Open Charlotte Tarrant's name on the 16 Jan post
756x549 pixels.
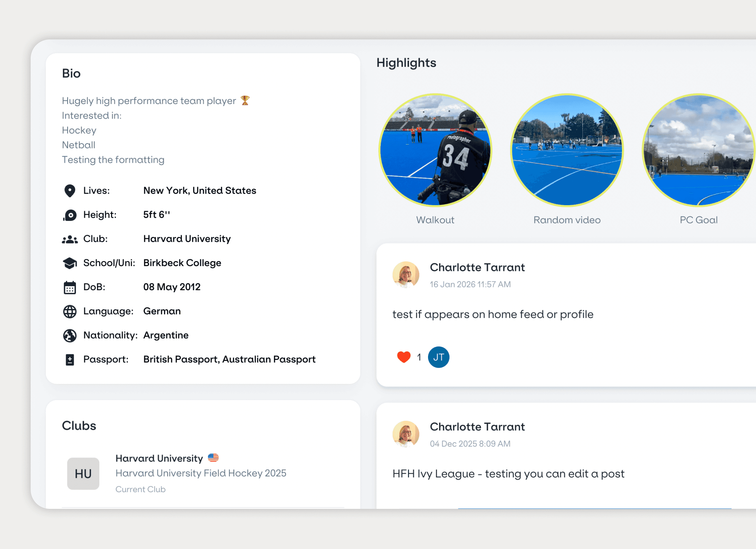(477, 267)
